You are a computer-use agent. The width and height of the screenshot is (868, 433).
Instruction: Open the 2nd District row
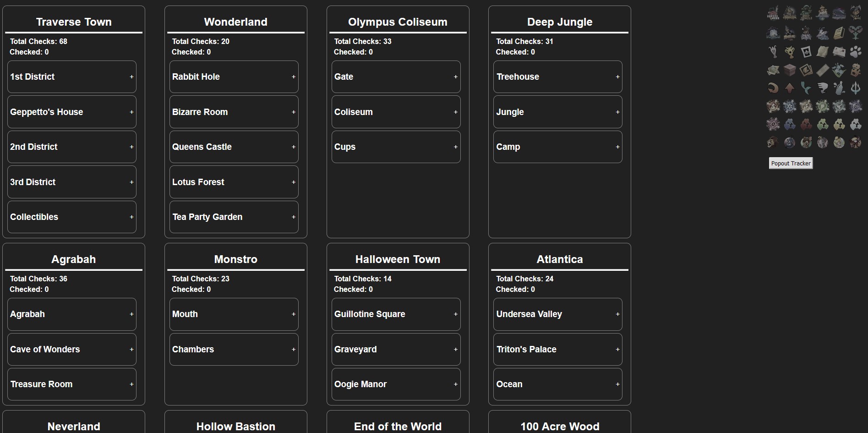pyautogui.click(x=72, y=147)
